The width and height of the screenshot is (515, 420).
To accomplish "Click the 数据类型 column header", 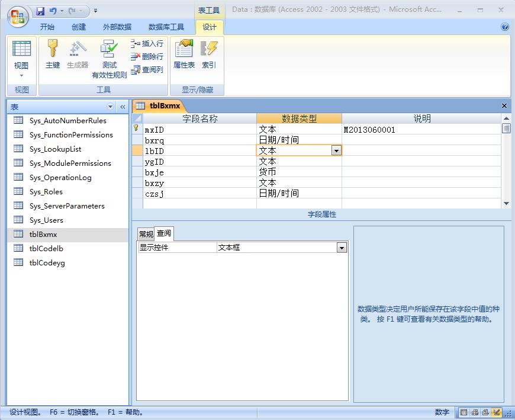I will [299, 118].
